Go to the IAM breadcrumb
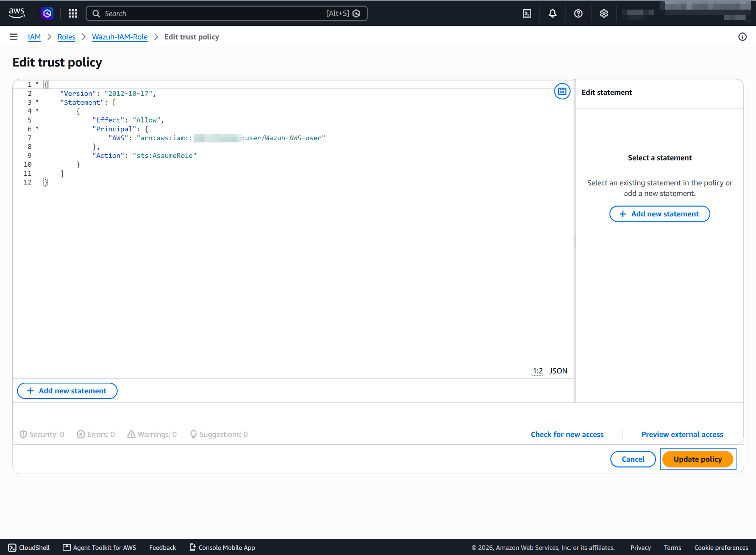 (34, 37)
